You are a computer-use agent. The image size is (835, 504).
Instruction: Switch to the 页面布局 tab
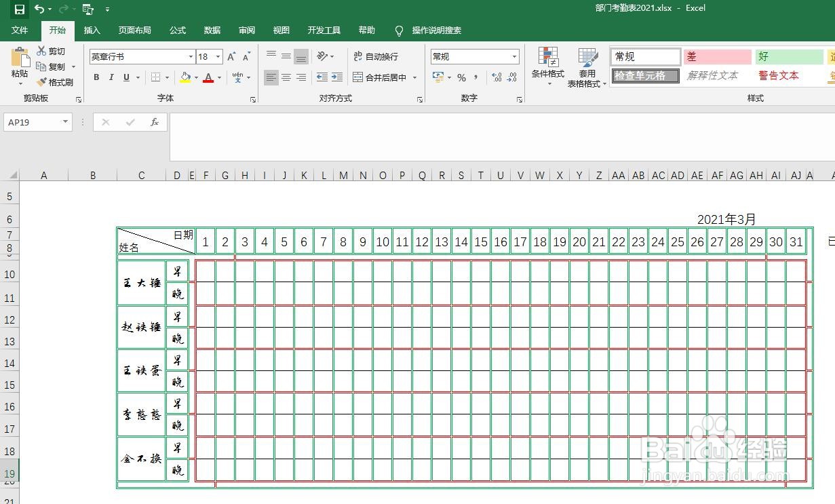pyautogui.click(x=134, y=31)
